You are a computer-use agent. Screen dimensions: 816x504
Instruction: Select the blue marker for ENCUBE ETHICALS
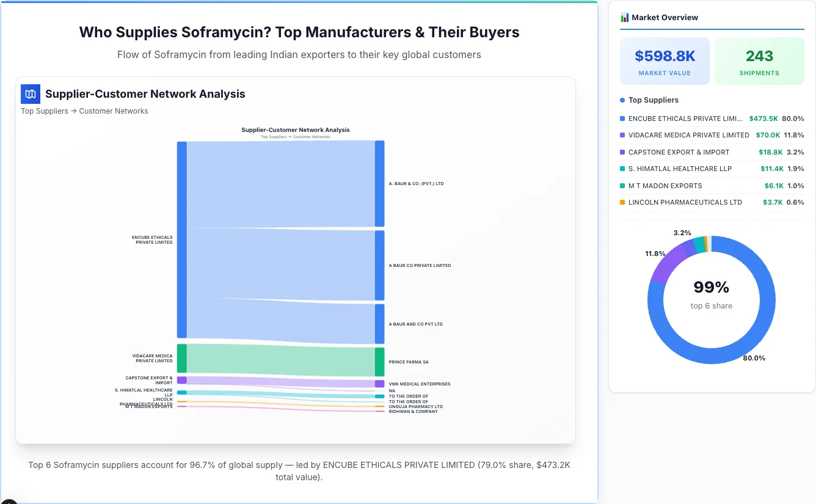[x=622, y=119]
